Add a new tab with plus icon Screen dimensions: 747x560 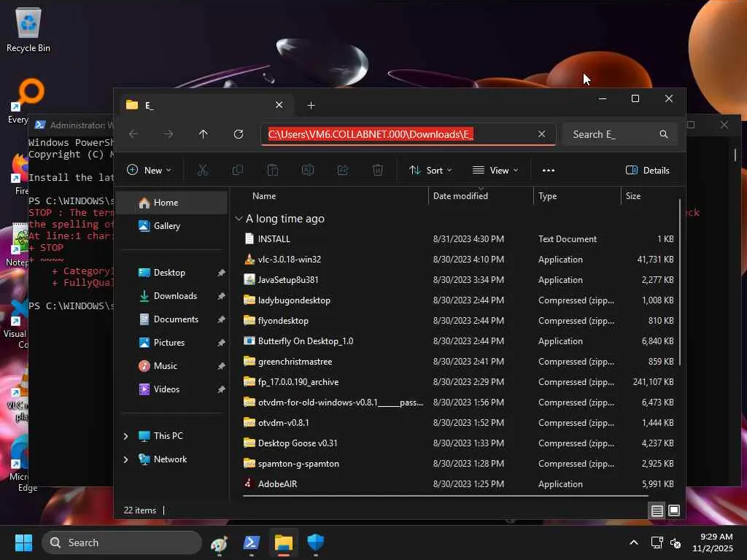click(311, 105)
